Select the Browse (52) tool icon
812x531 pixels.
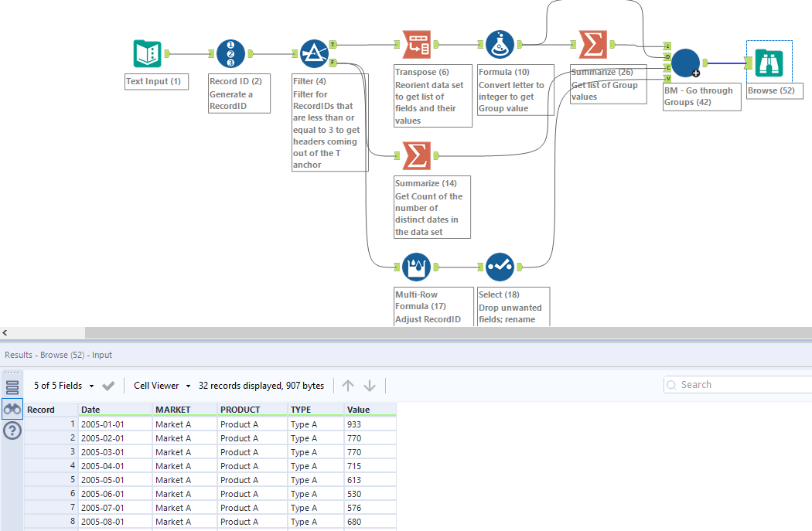point(768,62)
